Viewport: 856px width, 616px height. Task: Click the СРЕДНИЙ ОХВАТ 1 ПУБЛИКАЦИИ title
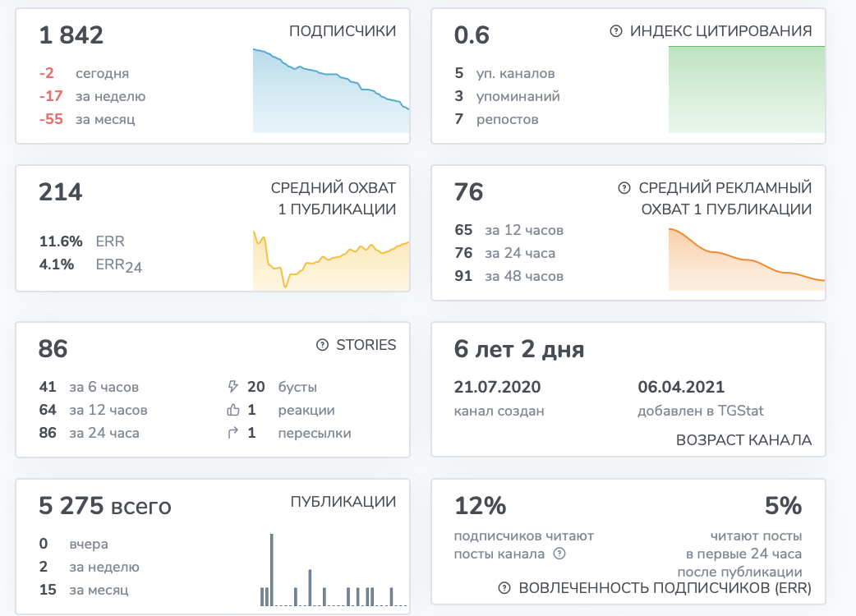pyautogui.click(x=333, y=199)
